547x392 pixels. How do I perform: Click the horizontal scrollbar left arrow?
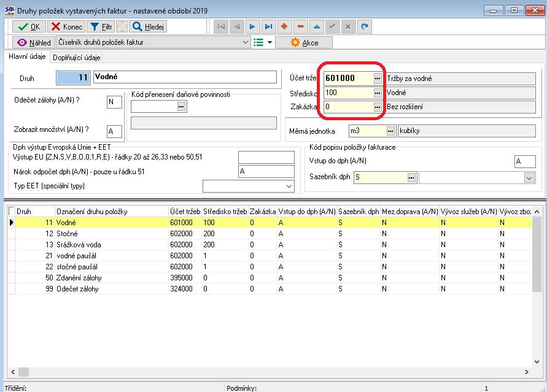[13, 372]
